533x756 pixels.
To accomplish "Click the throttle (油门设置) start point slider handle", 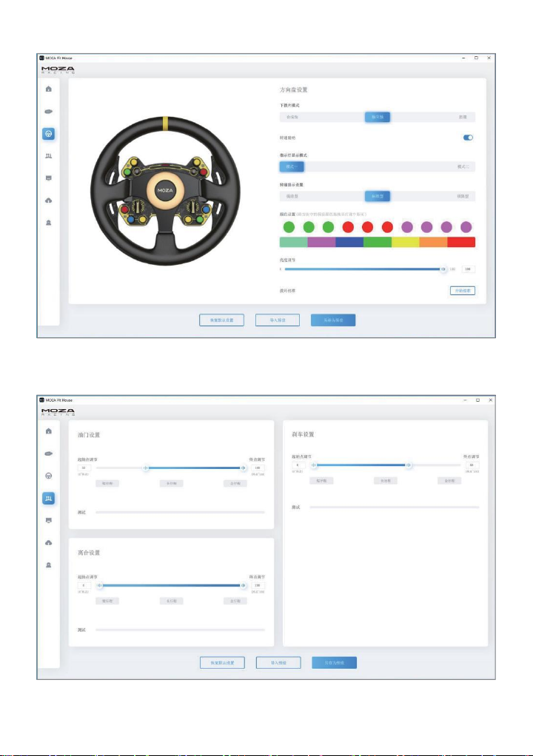I will [146, 468].
